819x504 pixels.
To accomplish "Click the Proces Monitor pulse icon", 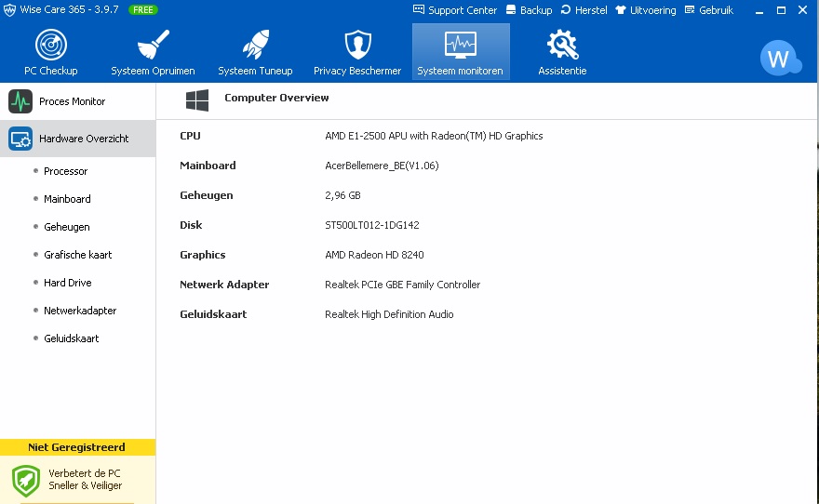I will click(20, 101).
